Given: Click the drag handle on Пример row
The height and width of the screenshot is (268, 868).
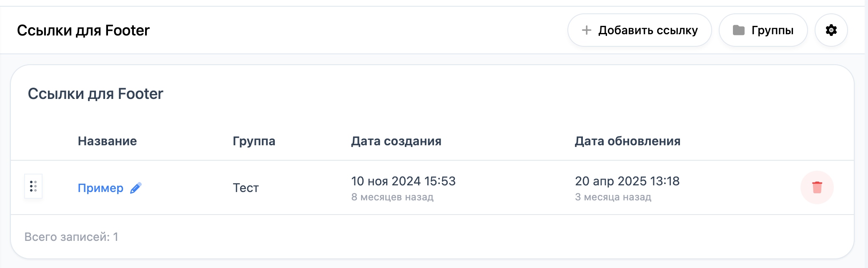Looking at the screenshot, I should (x=33, y=186).
